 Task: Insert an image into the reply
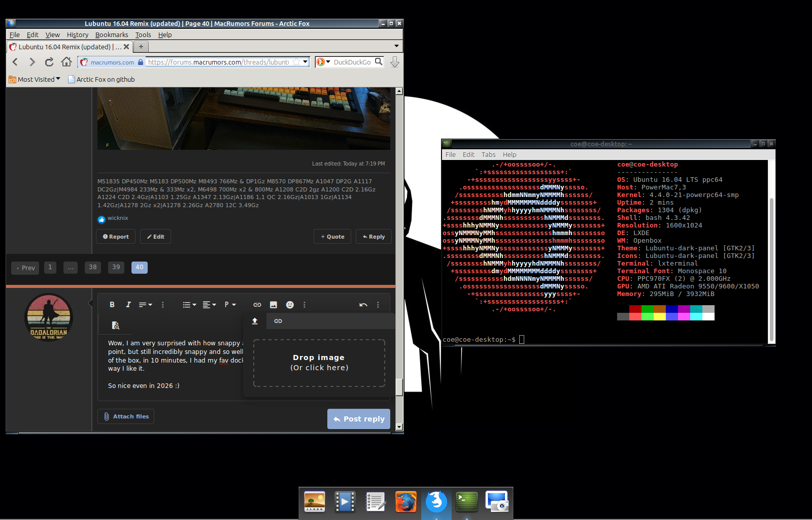pyautogui.click(x=274, y=305)
